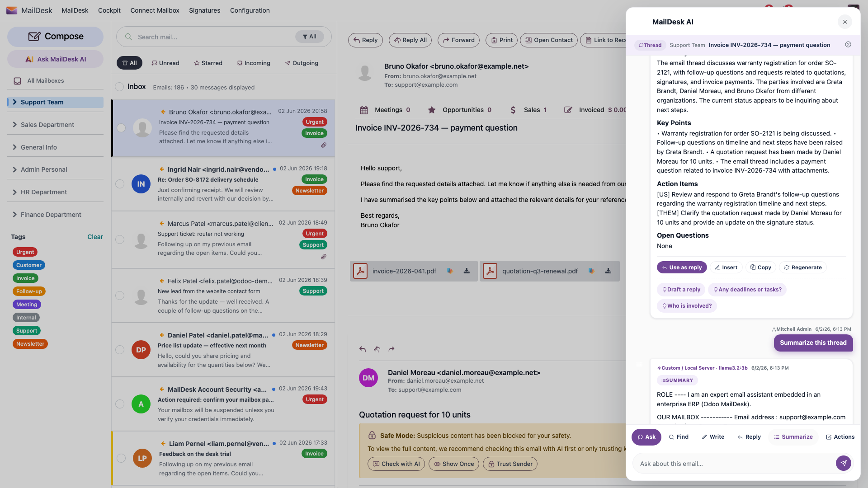The width and height of the screenshot is (868, 488).
Task: Click Use as reply button
Action: click(x=682, y=267)
